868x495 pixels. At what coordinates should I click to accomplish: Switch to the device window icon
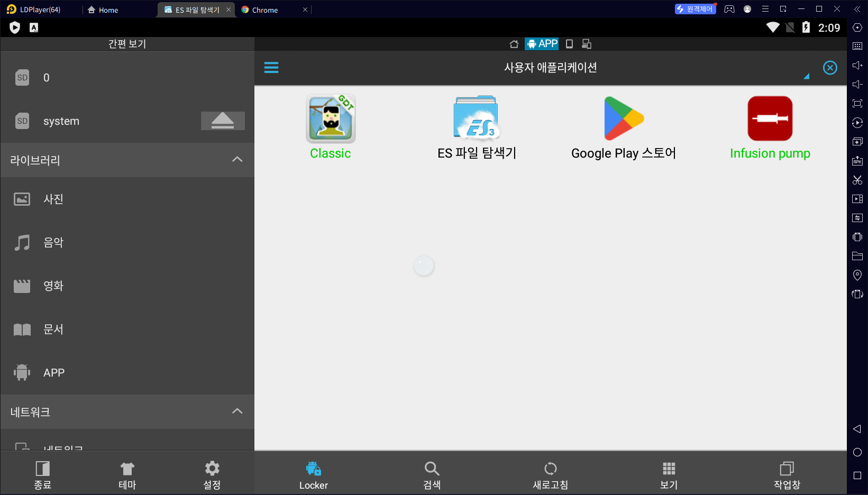(570, 44)
